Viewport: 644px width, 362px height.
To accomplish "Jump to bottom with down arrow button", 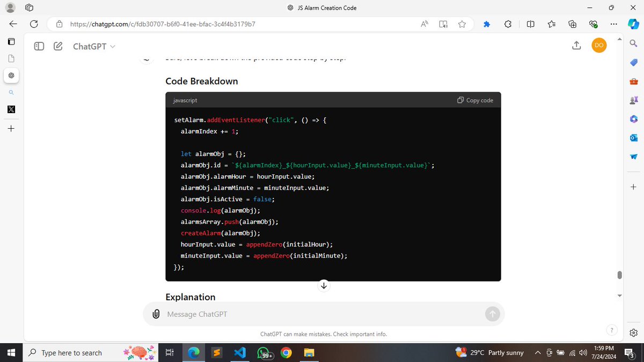I will [324, 285].
